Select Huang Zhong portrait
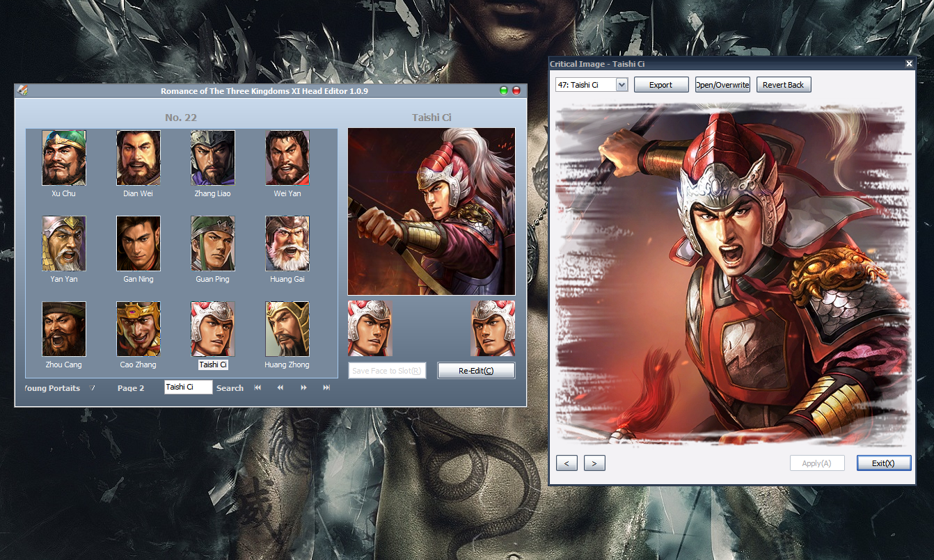Screen dimensions: 934x560 pyautogui.click(x=287, y=328)
